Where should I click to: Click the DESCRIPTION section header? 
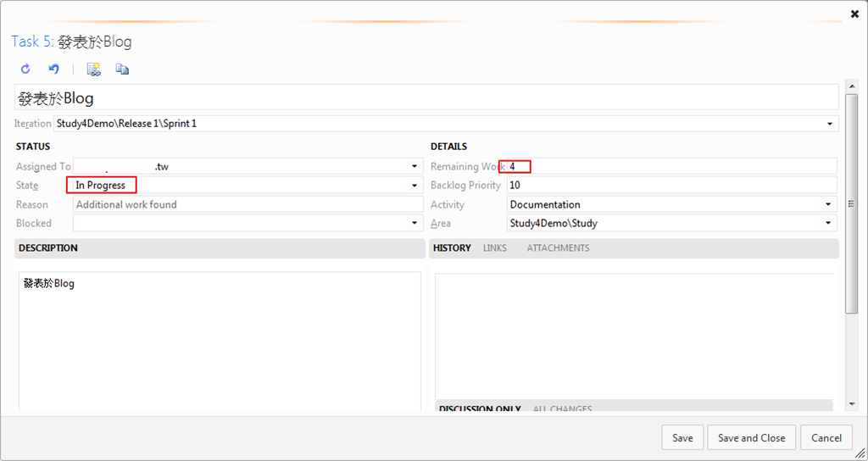(220, 248)
